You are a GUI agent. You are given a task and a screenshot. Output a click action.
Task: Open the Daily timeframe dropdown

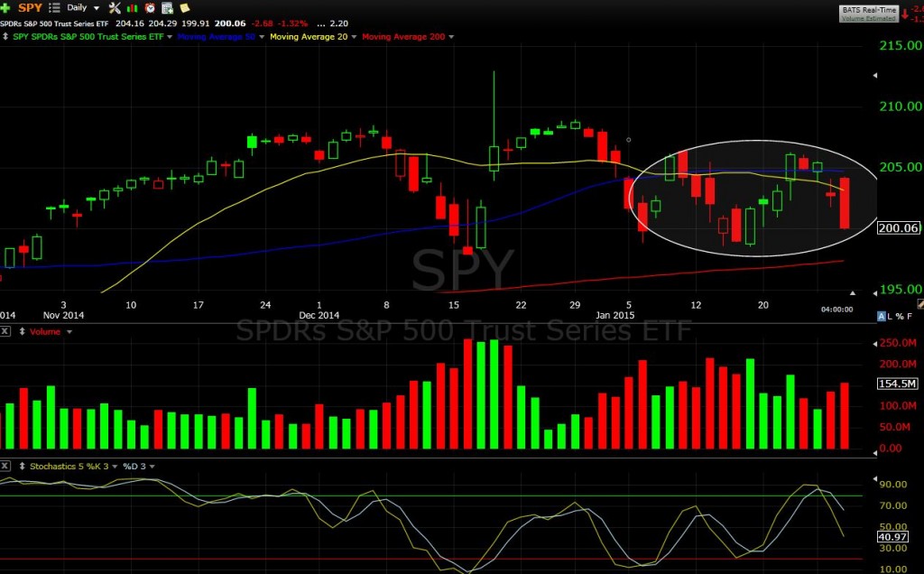[96, 8]
